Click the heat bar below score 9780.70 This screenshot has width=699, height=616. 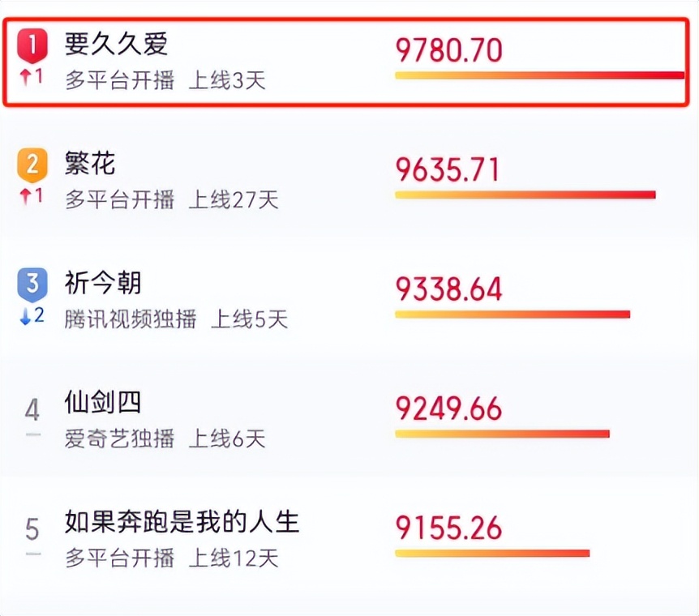point(538,75)
